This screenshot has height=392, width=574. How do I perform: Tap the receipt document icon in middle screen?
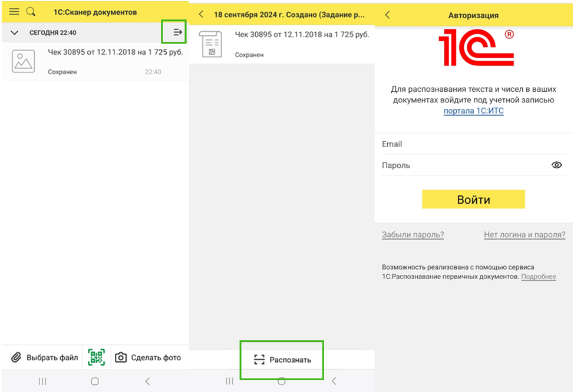(210, 44)
